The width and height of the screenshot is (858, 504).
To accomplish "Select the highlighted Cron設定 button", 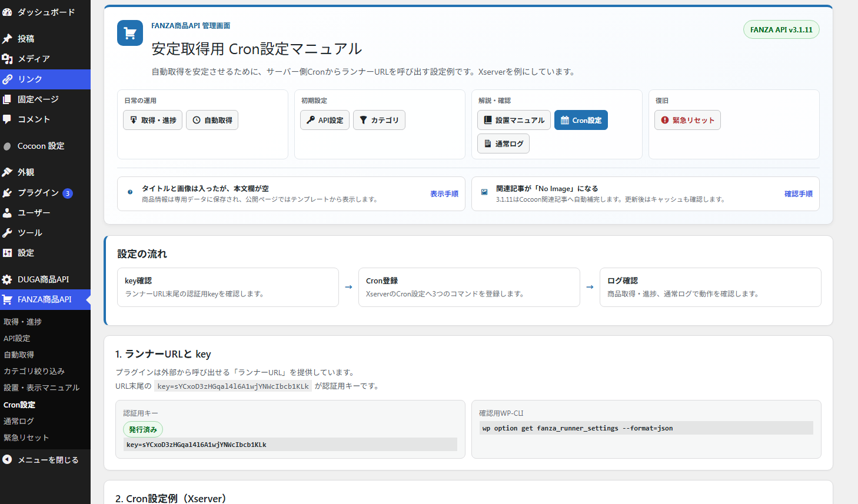I will pos(581,120).
